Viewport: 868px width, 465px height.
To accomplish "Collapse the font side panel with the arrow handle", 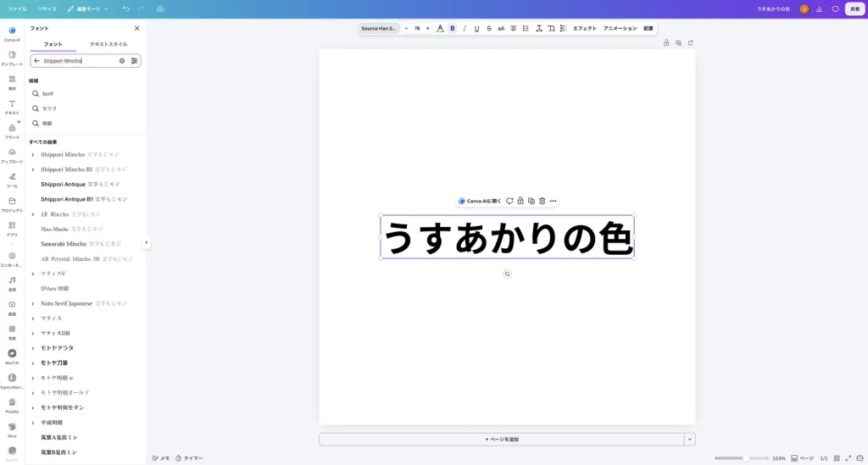I will tap(146, 242).
